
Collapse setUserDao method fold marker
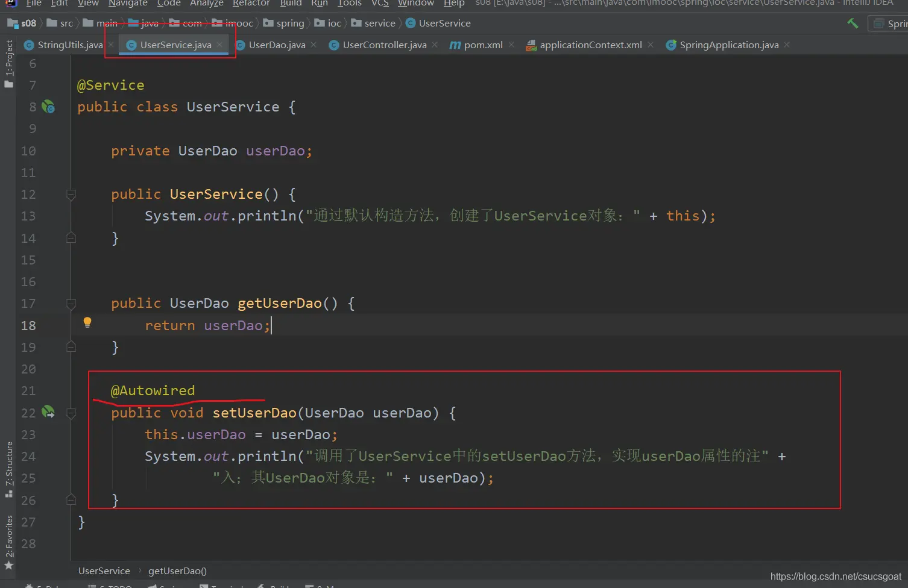point(71,413)
